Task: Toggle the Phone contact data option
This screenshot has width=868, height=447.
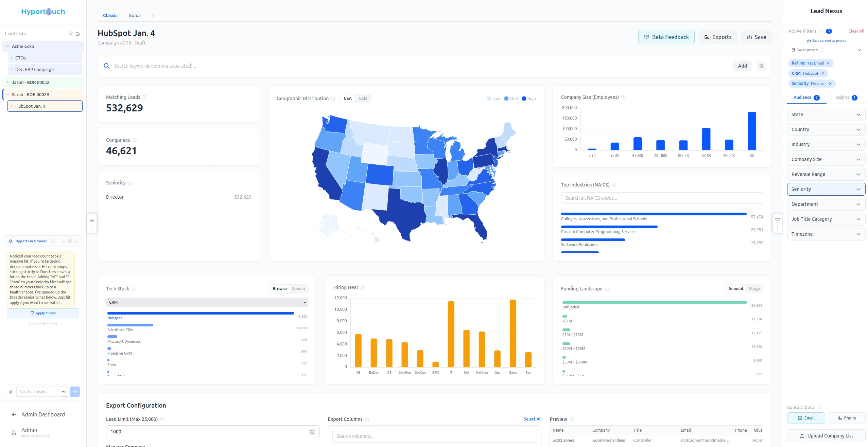Action: 846,418
